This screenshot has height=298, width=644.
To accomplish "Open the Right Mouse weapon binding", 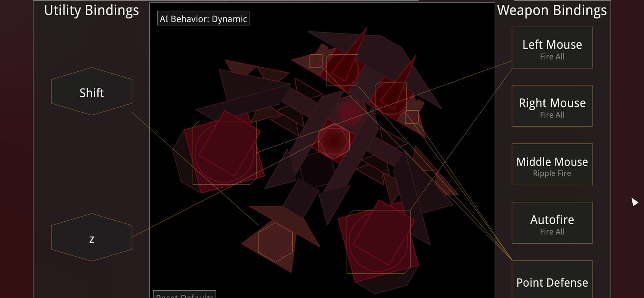I will [552, 106].
